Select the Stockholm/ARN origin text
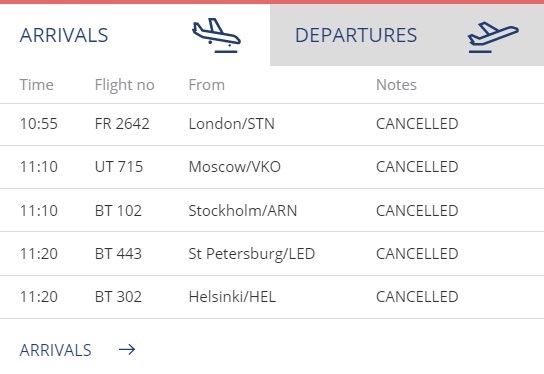544x374 pixels. 243,211
